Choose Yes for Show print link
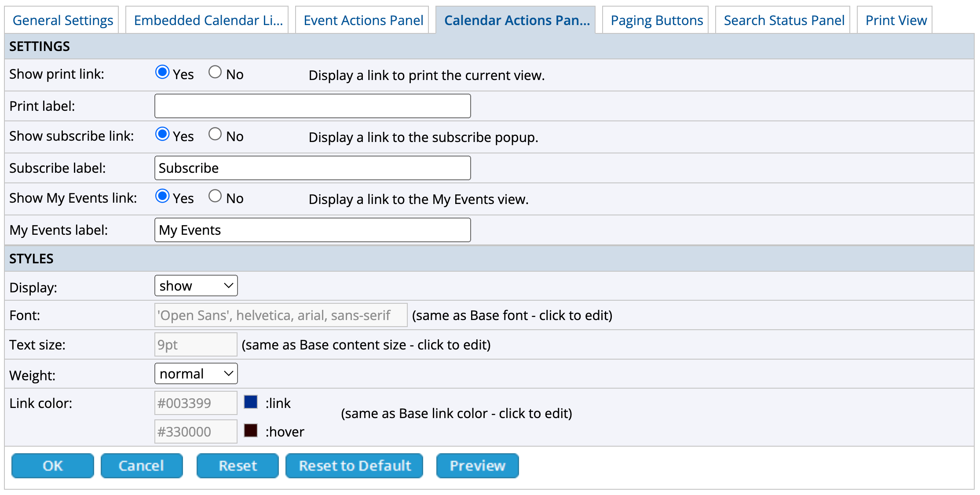The width and height of the screenshot is (980, 495). coord(162,72)
